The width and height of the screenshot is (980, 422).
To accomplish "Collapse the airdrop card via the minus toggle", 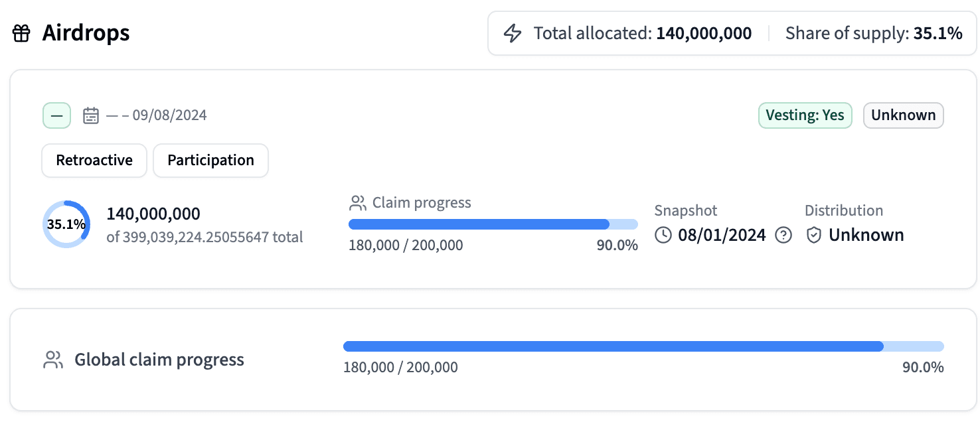I will click(56, 115).
